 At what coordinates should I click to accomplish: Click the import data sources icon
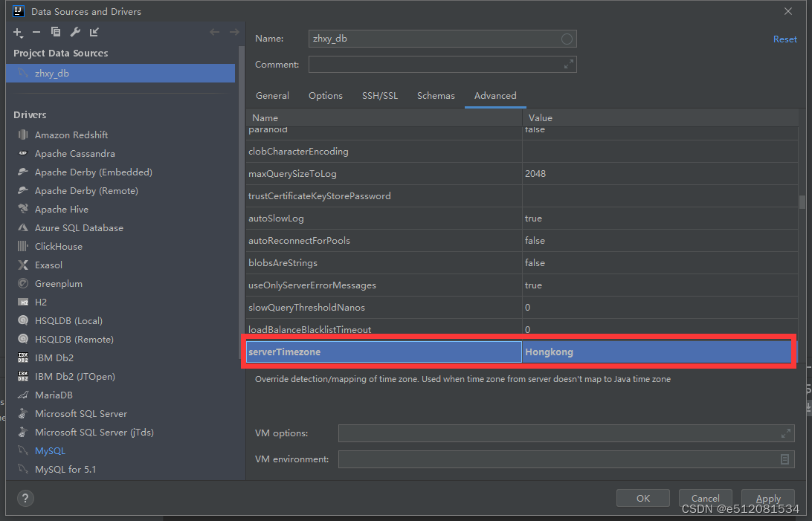(x=93, y=32)
